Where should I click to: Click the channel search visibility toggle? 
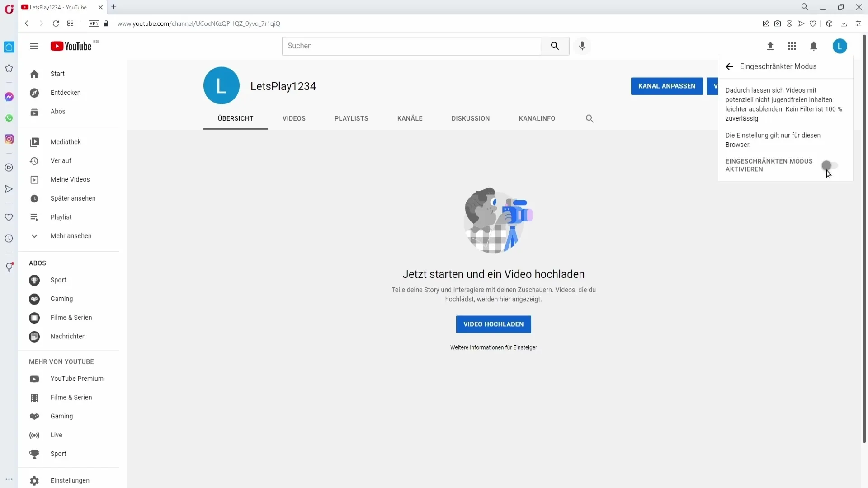[x=589, y=118]
